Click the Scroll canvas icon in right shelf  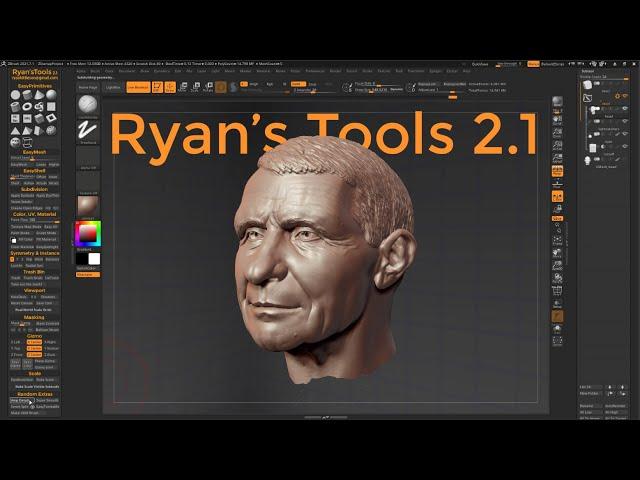pos(557,121)
